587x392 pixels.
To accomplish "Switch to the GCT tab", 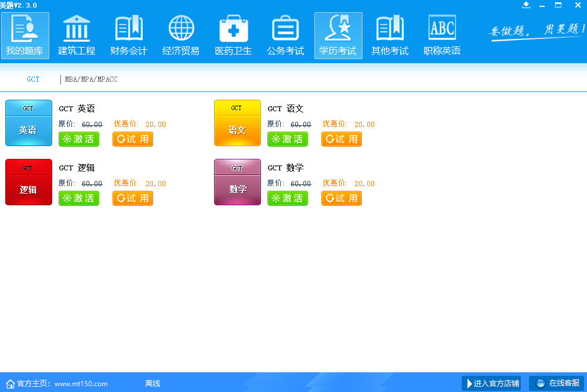I will 33,79.
